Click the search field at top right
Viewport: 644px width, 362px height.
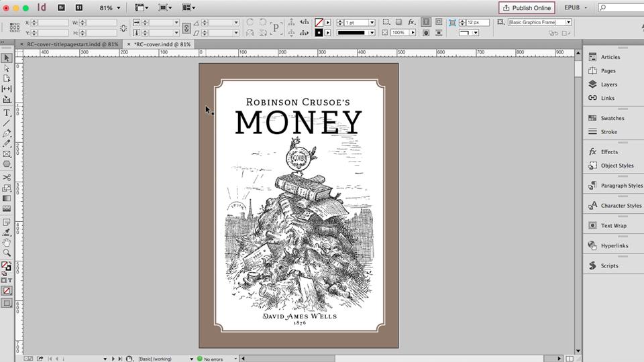621,7
